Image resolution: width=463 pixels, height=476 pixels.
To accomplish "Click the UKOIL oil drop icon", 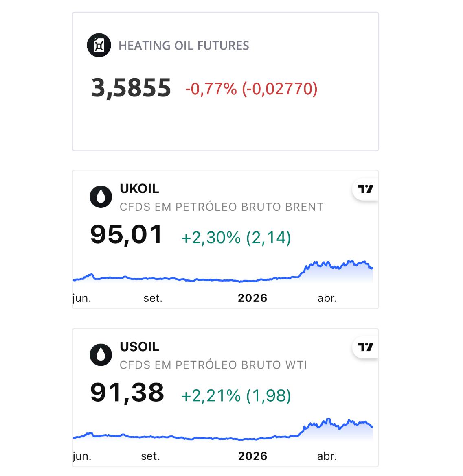I will 101,197.
